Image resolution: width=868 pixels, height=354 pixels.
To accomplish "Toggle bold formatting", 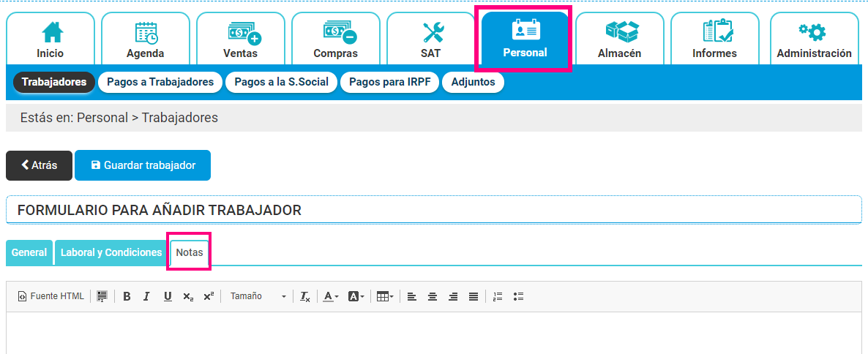I will click(127, 296).
